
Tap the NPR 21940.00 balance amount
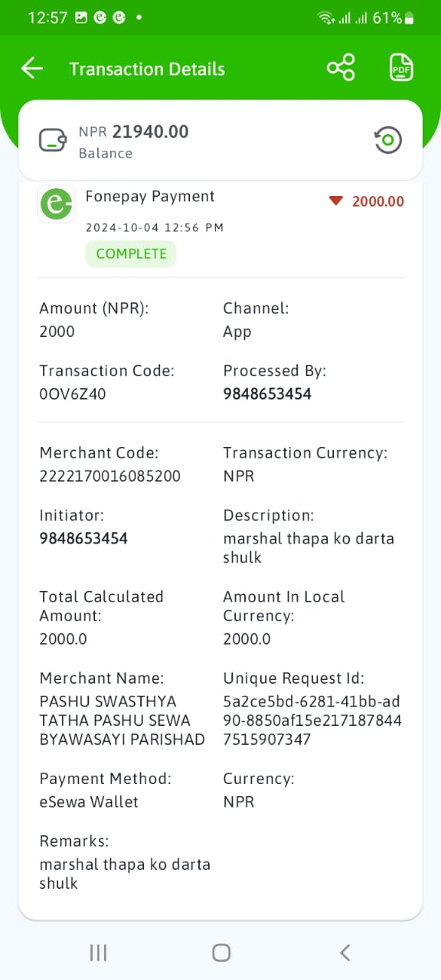pos(134,132)
